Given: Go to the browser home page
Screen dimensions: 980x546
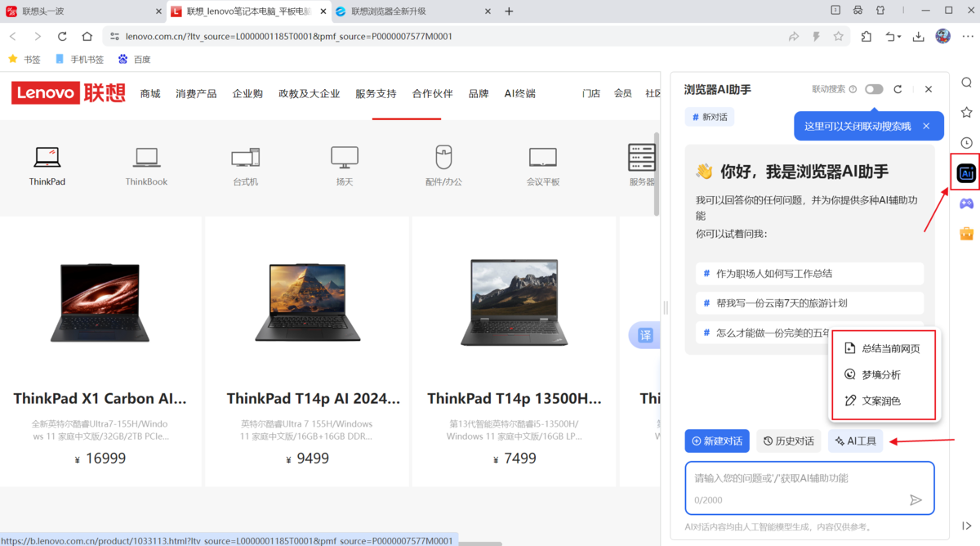Looking at the screenshot, I should (x=87, y=36).
